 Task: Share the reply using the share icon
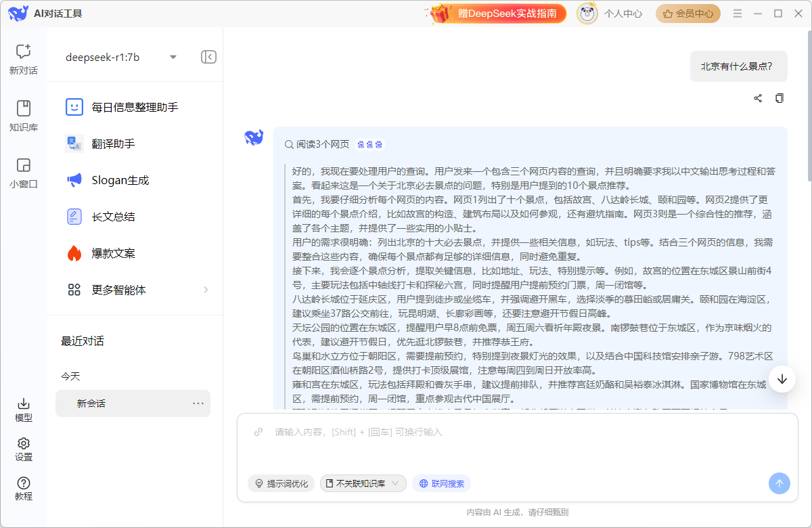pos(757,98)
